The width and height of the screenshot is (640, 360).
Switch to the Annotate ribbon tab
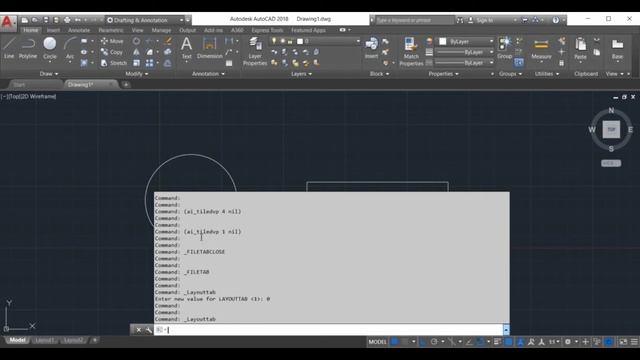tap(79, 30)
